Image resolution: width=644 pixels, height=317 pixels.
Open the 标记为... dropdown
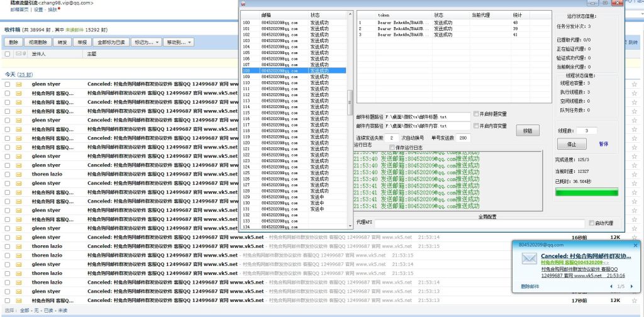[x=147, y=42]
